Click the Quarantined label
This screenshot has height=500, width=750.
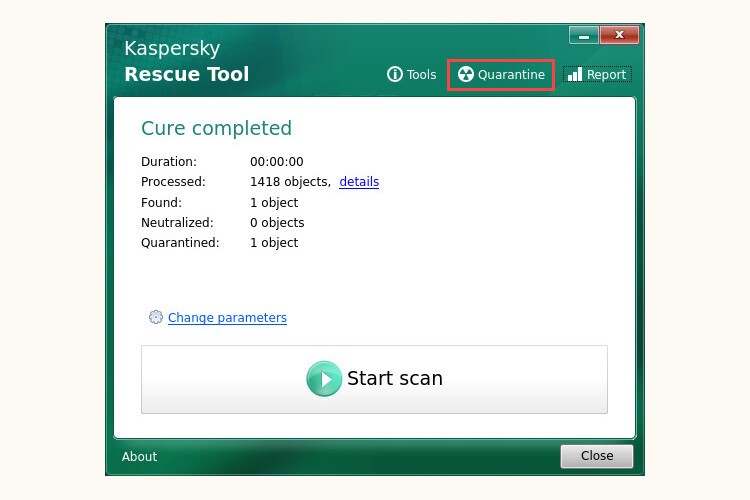[x=180, y=243]
